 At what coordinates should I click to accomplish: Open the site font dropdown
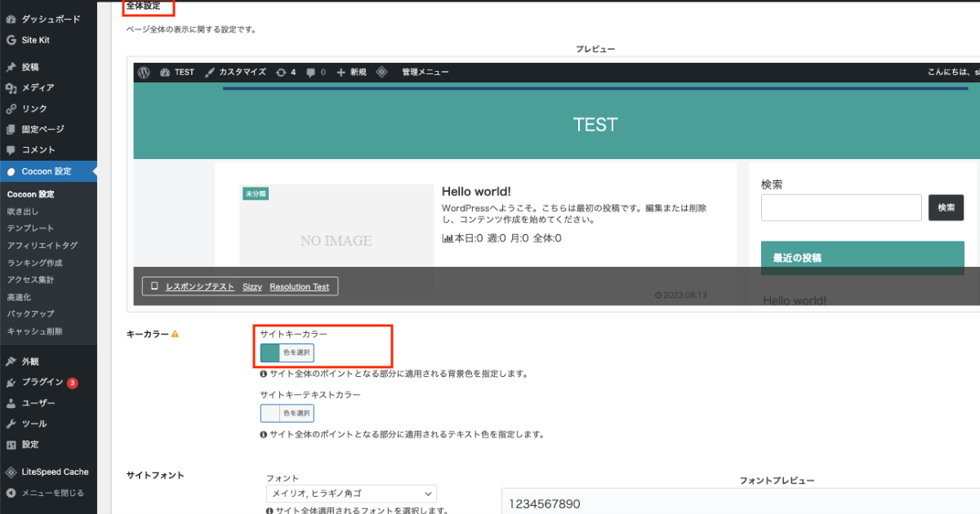(x=351, y=494)
